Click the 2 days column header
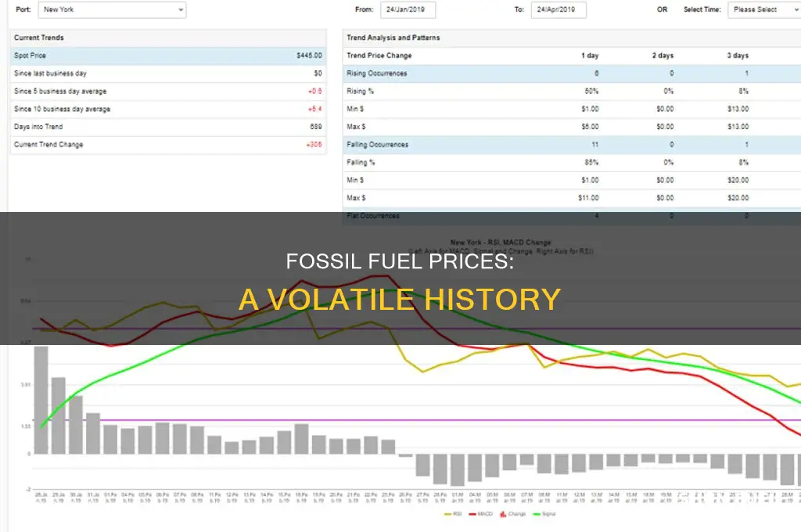Viewport: 801px width, 532px height. click(663, 56)
